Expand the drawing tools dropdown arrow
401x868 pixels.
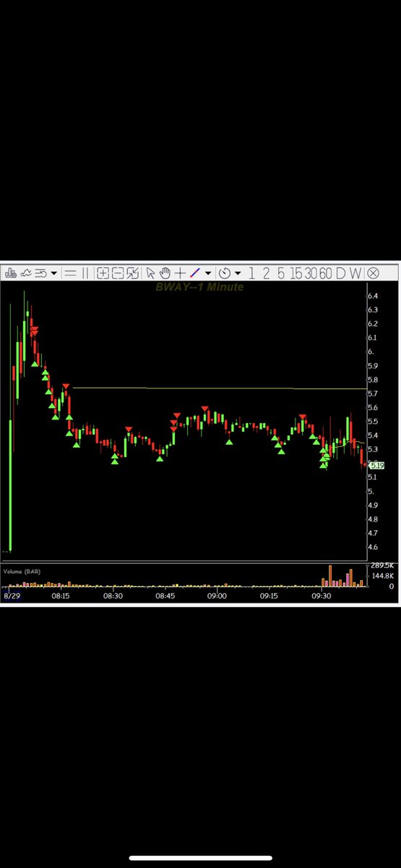tap(208, 273)
